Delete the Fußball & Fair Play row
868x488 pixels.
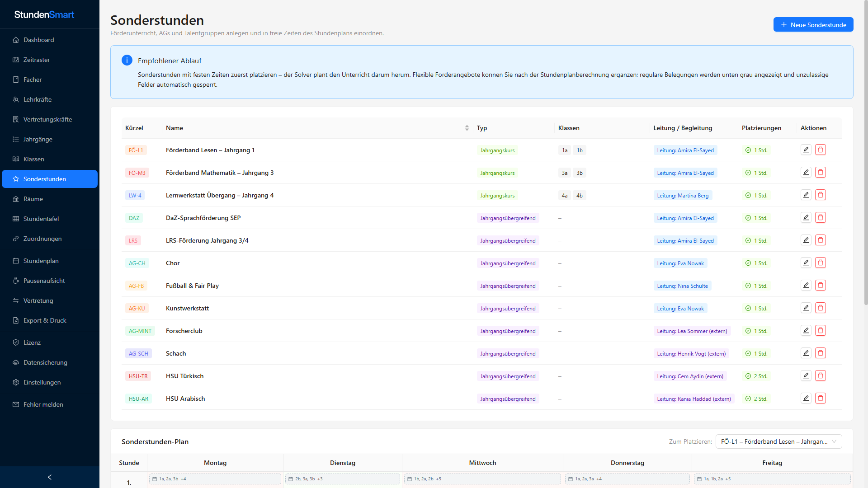821,285
